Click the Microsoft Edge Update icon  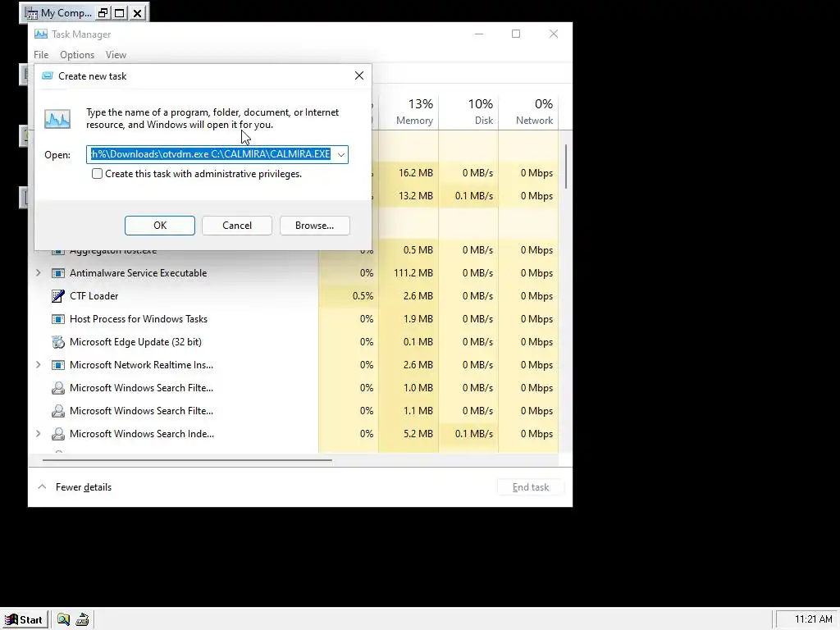point(58,342)
